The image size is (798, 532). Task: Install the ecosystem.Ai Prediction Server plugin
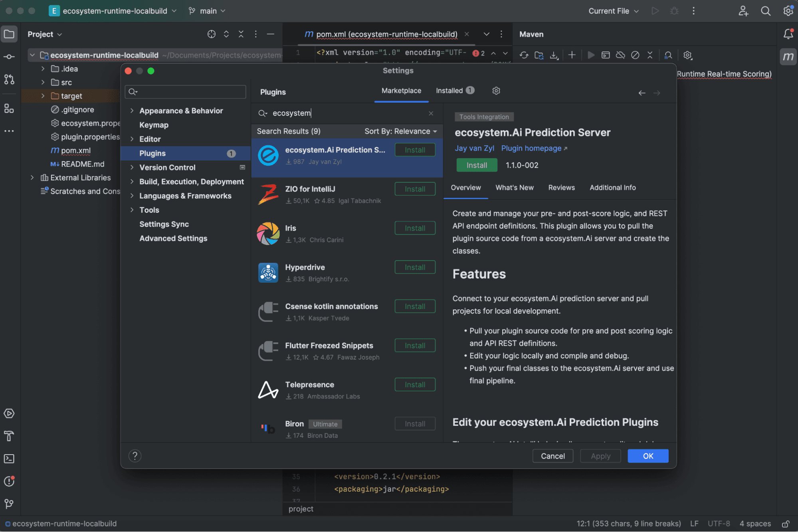click(x=477, y=165)
